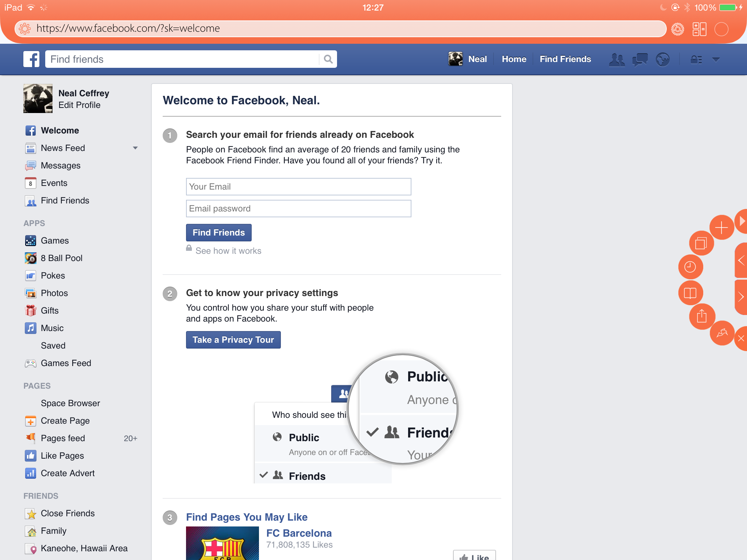Image resolution: width=747 pixels, height=560 pixels.
Task: Open Events in sidebar
Action: click(54, 183)
